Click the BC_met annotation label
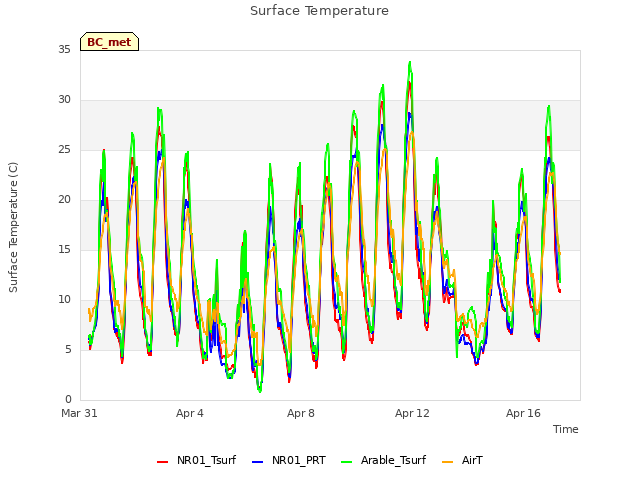The width and height of the screenshot is (640, 480). pyautogui.click(x=109, y=42)
